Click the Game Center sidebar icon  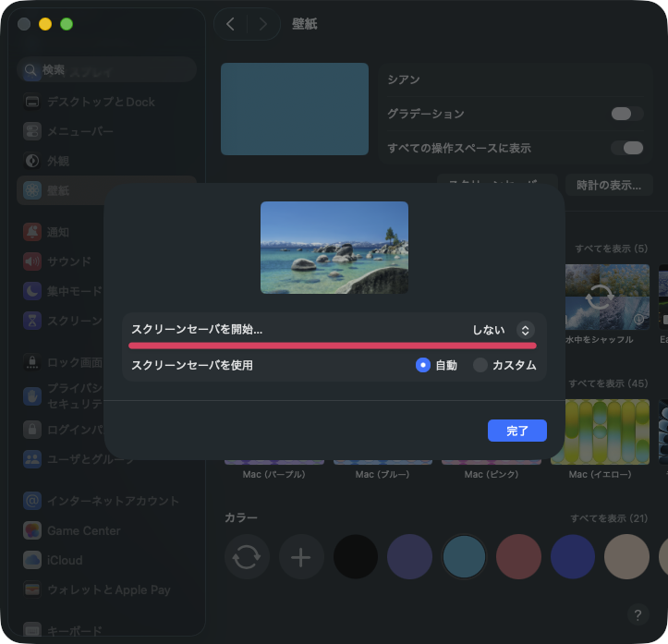click(32, 530)
